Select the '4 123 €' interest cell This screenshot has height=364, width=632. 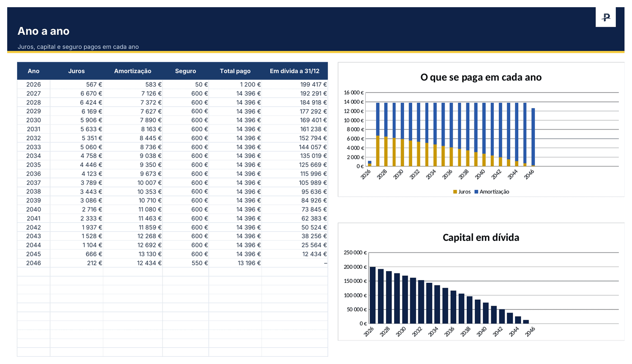tap(76, 174)
